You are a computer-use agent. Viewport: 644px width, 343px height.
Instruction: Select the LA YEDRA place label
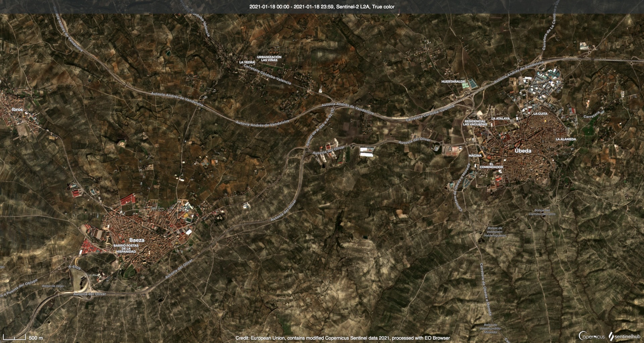[x=247, y=62]
